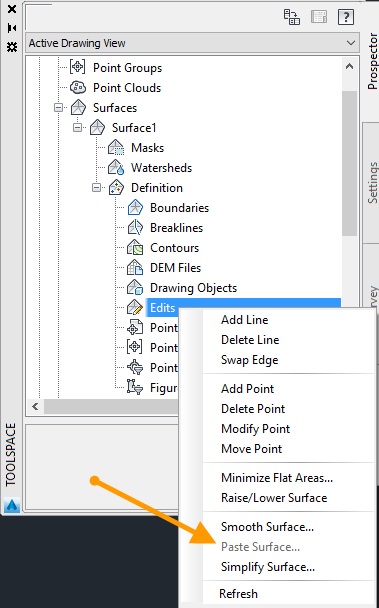This screenshot has width=379, height=608.
Task: Select the Point Clouds tree item
Action: [x=127, y=88]
